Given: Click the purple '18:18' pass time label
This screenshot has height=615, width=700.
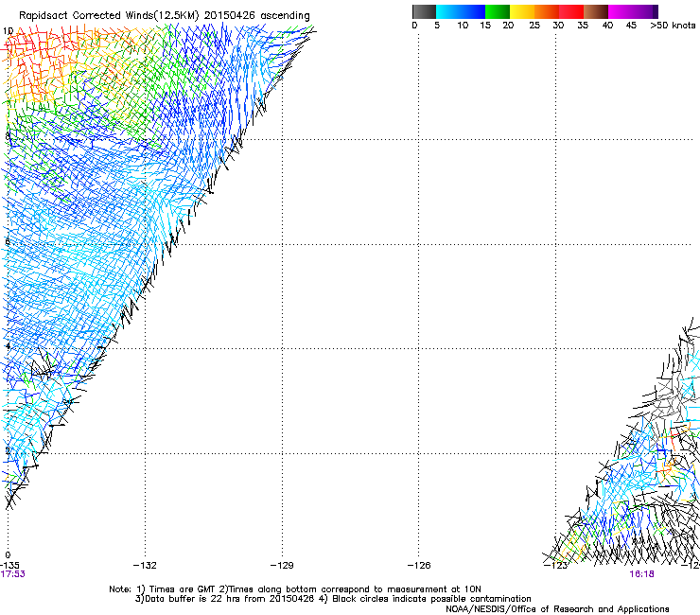Looking at the screenshot, I should [x=642, y=574].
